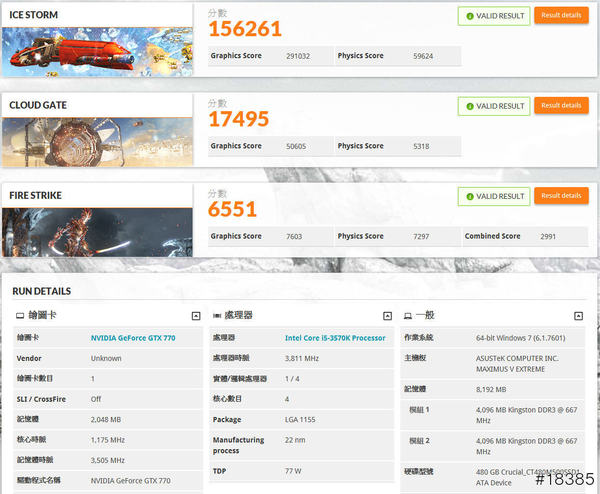Click the Ice Storm score 156261
Viewport: 600px width, 494px height.
pyautogui.click(x=244, y=29)
